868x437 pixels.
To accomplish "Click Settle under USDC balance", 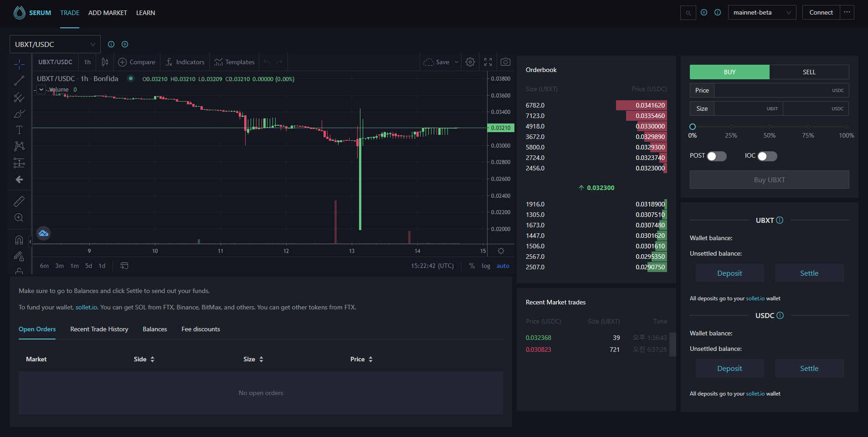I will 809,368.
